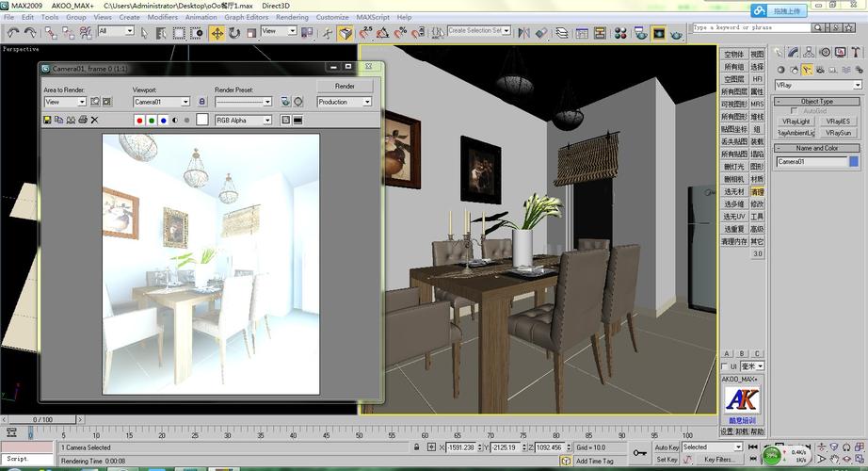Viewport: 868px width, 471px height.
Task: Open the Modifiers menu
Action: pos(162,17)
